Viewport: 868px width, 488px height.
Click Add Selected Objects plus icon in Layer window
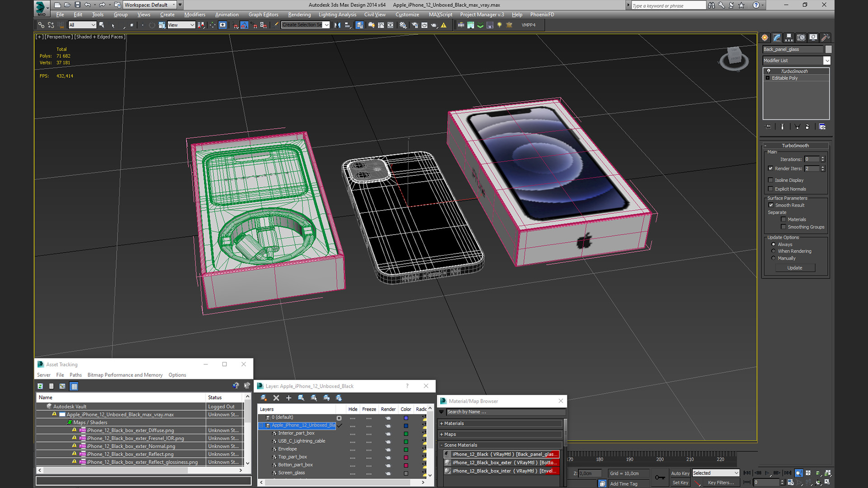point(288,398)
